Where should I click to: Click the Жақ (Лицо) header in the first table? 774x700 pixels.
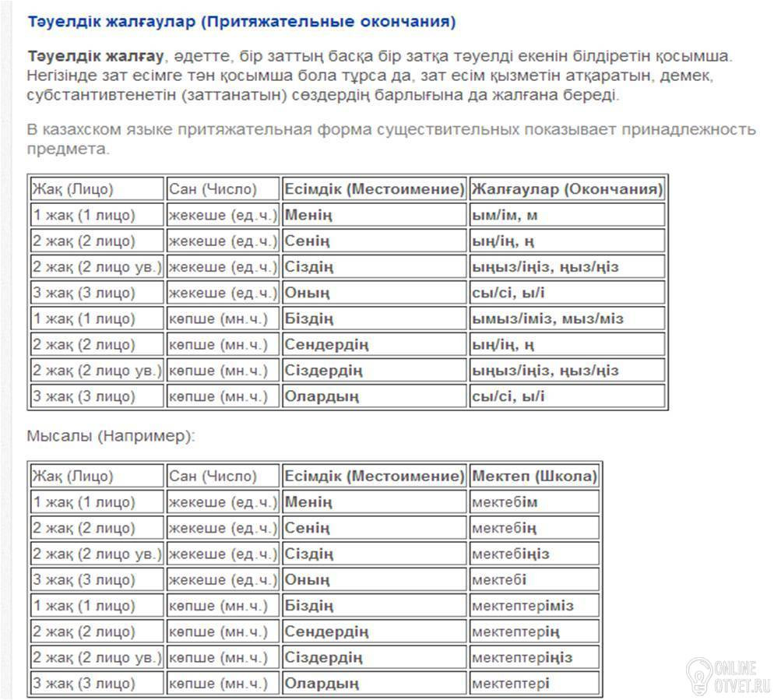pos(97,189)
